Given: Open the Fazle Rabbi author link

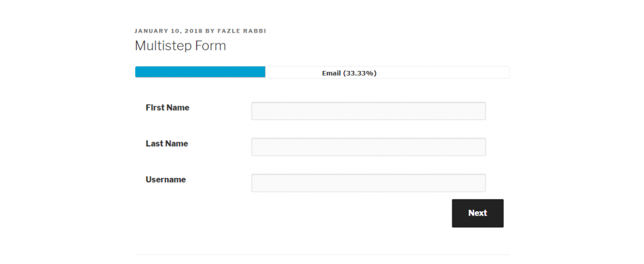Looking at the screenshot, I should tap(241, 31).
